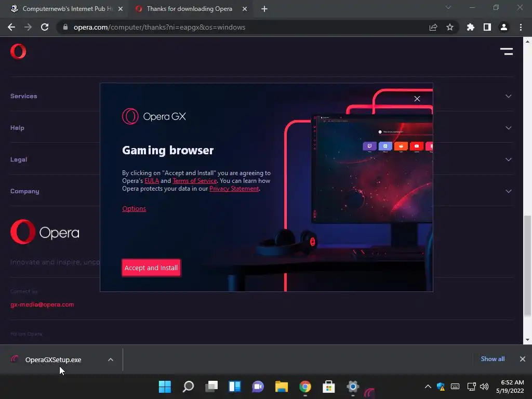Open the EULA link
The image size is (532, 399).
(152, 180)
